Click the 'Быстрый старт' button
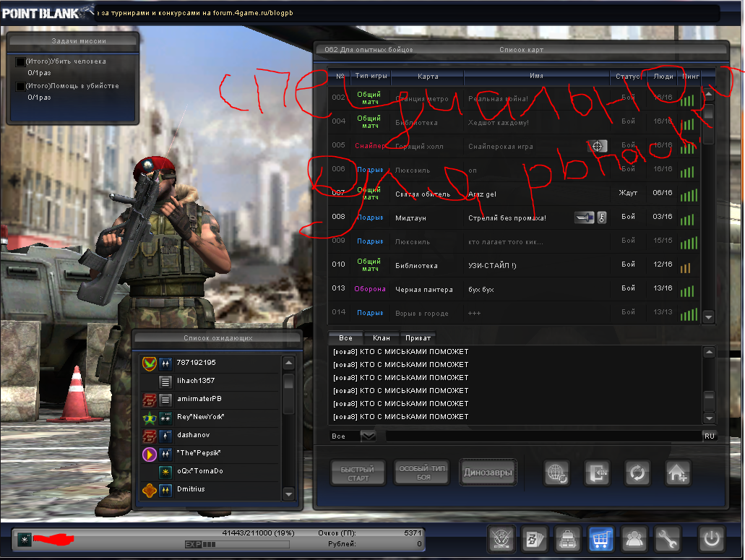Screen dimensions: 745x560 click(358, 473)
